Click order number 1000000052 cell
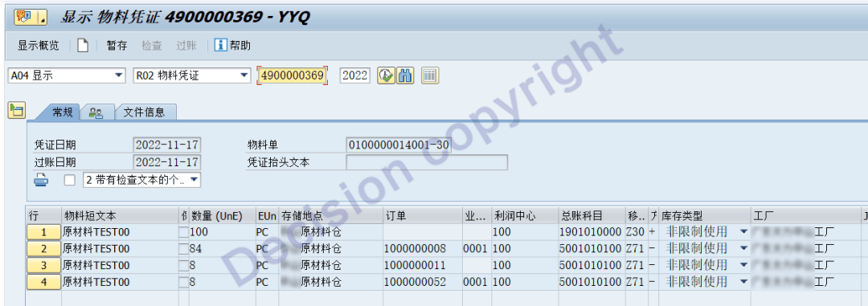The image size is (868, 306). 423,282
